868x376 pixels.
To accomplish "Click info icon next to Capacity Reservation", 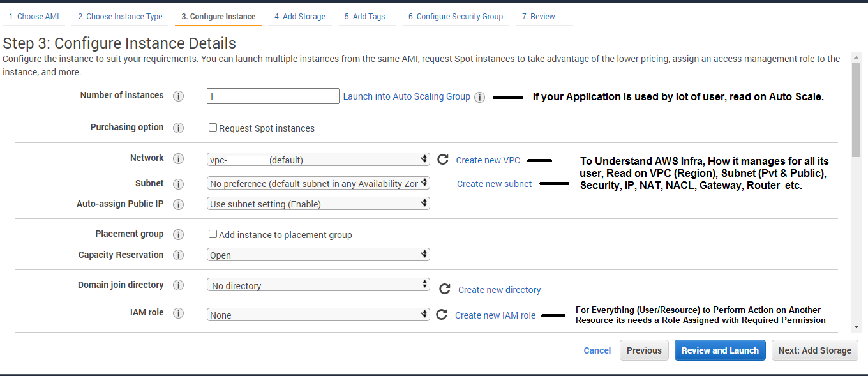I will pyautogui.click(x=179, y=255).
